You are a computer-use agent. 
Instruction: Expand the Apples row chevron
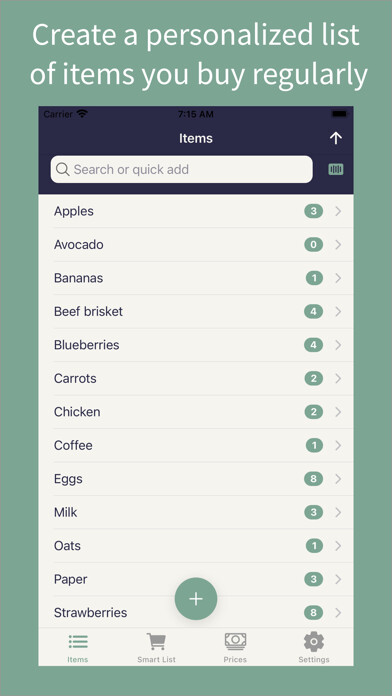pyautogui.click(x=338, y=211)
